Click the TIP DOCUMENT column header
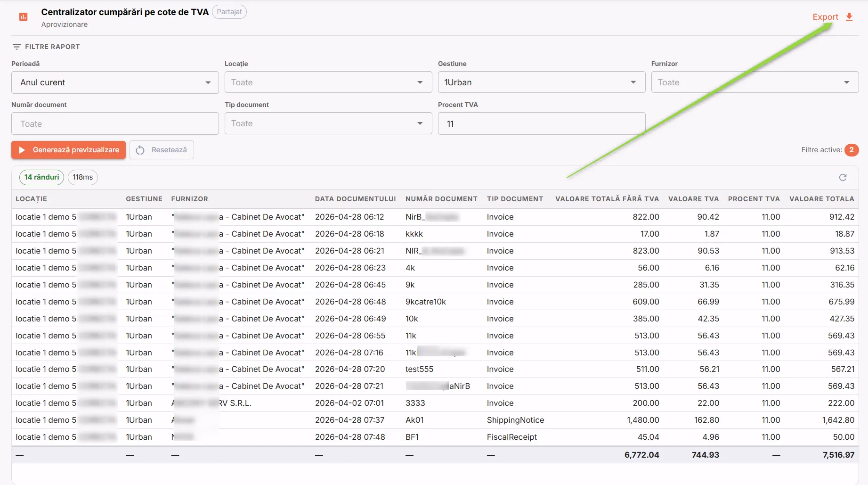 [x=515, y=199]
